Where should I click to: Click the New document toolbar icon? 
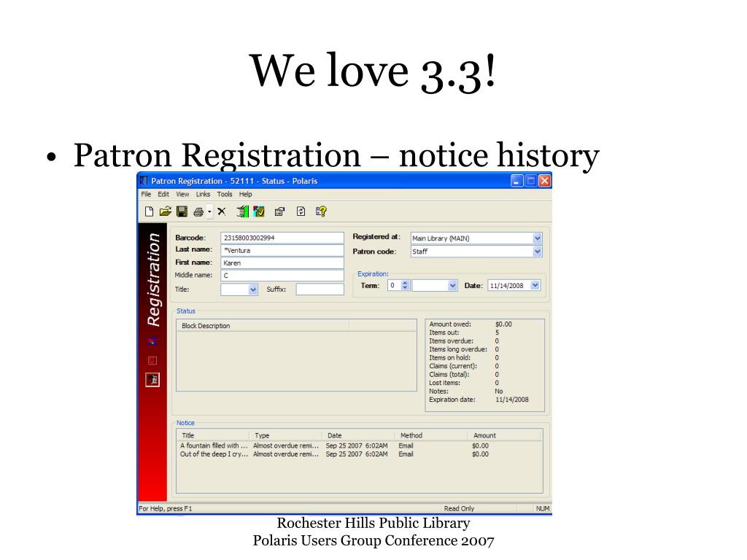pos(149,211)
